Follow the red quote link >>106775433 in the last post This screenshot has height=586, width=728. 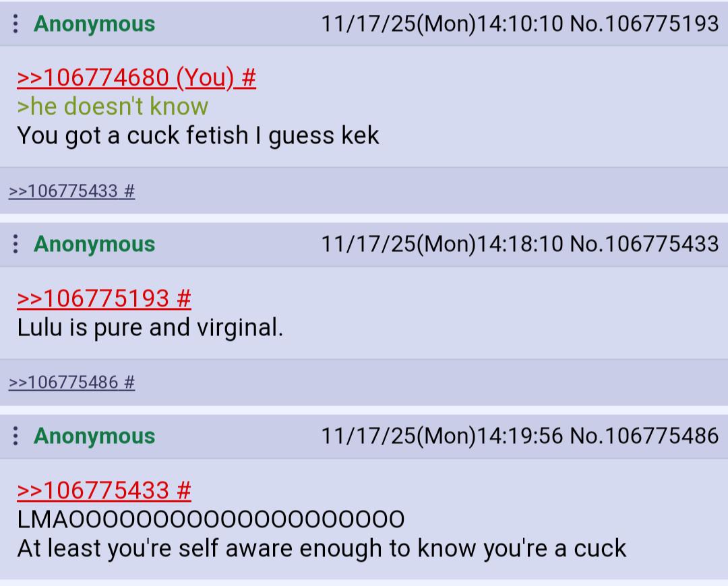pyautogui.click(x=93, y=490)
